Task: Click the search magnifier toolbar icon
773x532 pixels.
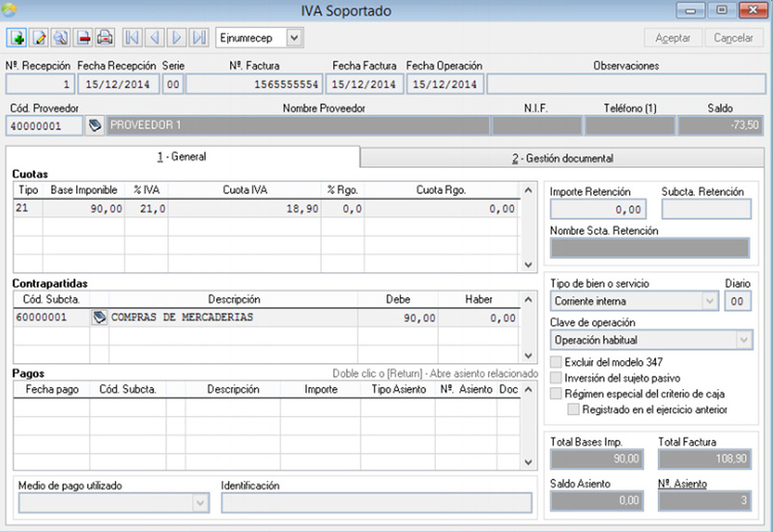Action: pyautogui.click(x=61, y=38)
